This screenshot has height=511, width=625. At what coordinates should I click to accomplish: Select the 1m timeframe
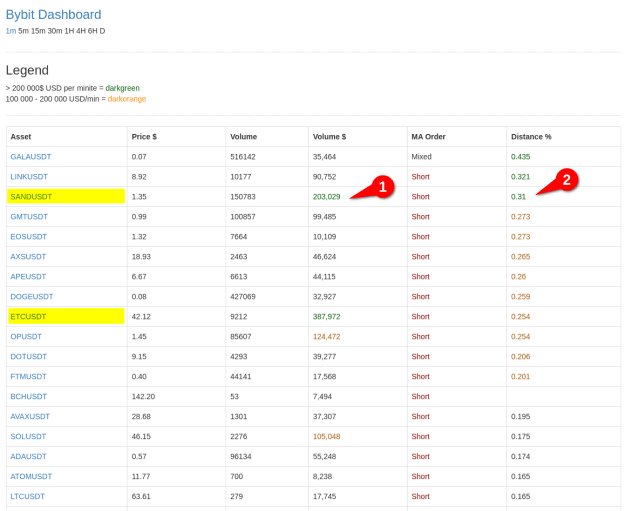(11, 31)
